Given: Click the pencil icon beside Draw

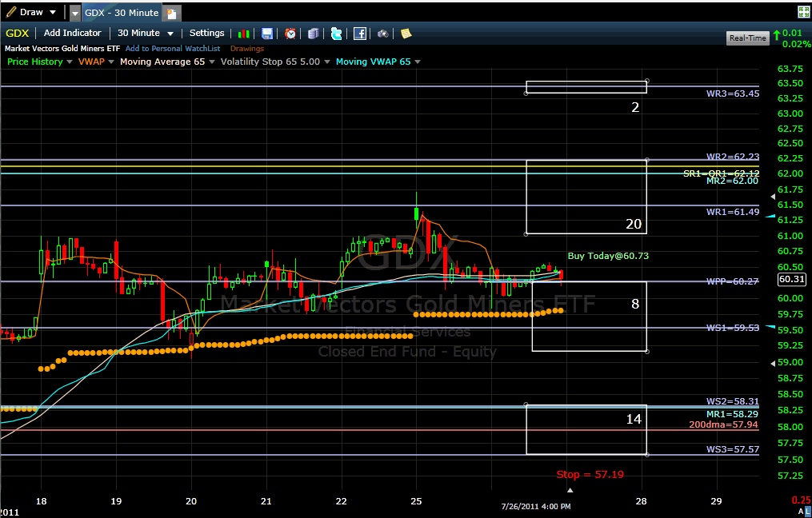Looking at the screenshot, I should [10, 12].
